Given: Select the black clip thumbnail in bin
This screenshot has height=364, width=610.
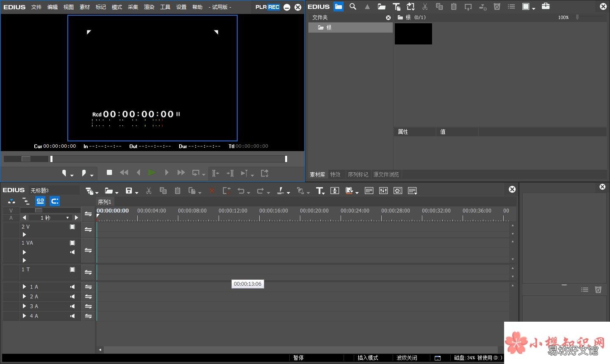Looking at the screenshot, I should [x=413, y=34].
